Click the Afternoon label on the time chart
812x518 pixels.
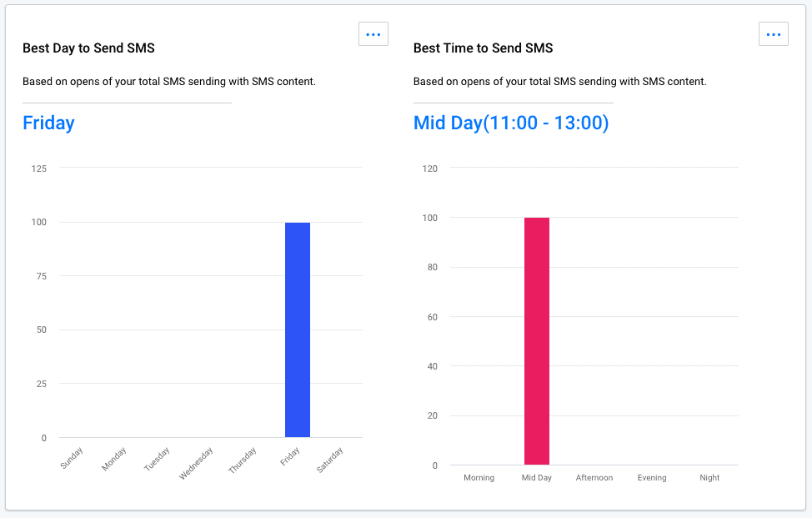click(x=594, y=477)
